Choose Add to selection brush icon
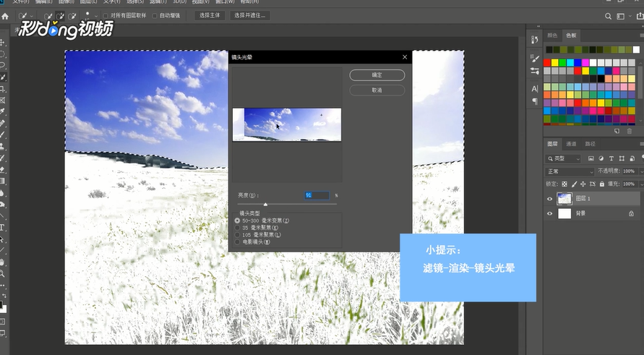644x355 pixels. pos(61,16)
